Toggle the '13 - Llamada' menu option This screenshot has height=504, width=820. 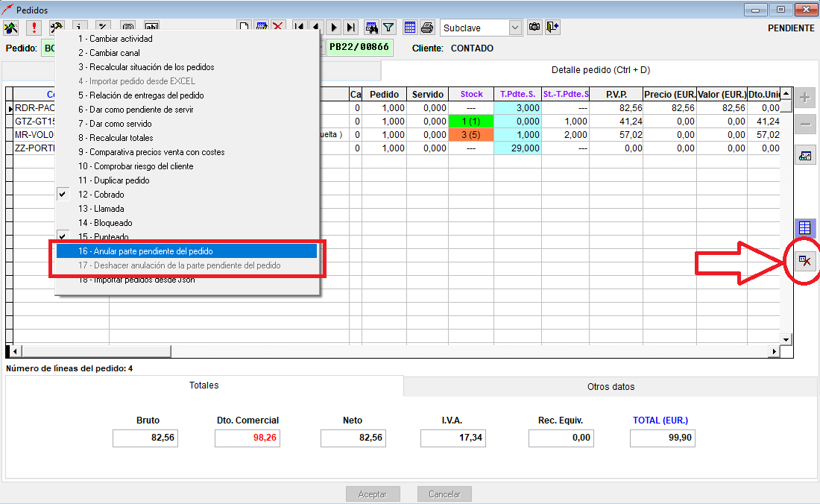[x=186, y=209]
